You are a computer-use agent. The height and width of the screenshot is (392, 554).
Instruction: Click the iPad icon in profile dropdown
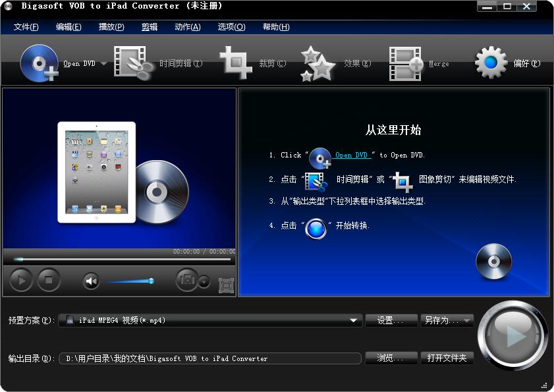[x=70, y=320]
